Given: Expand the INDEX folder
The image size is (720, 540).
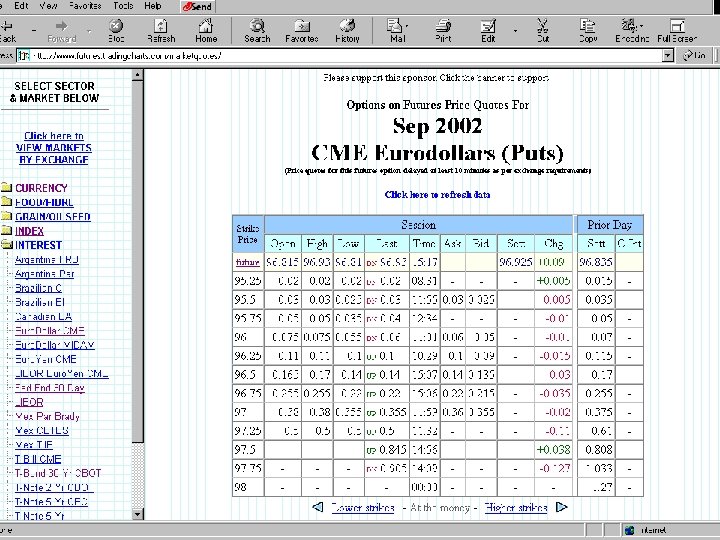Looking at the screenshot, I should 29,231.
